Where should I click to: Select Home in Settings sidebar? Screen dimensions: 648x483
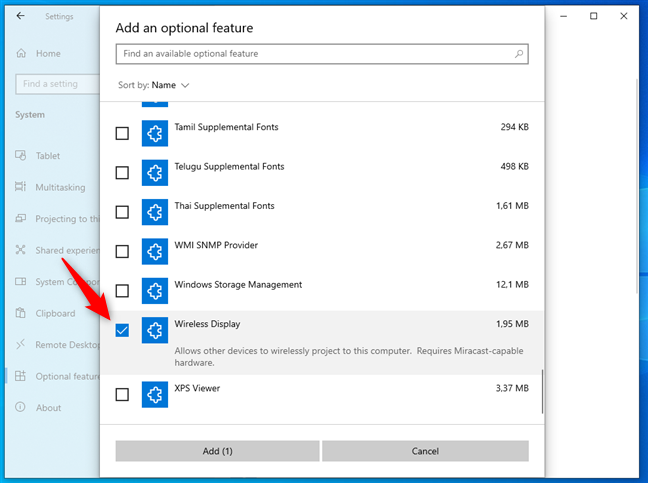click(x=48, y=54)
